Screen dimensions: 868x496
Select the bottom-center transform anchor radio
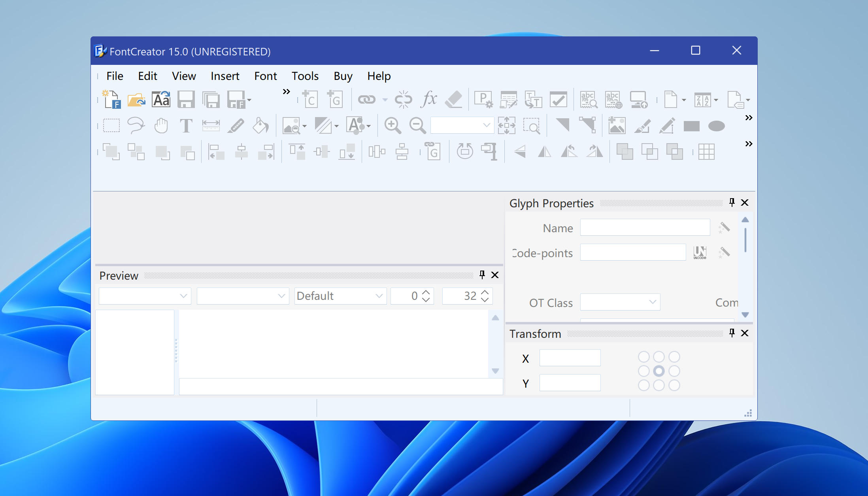pyautogui.click(x=659, y=385)
